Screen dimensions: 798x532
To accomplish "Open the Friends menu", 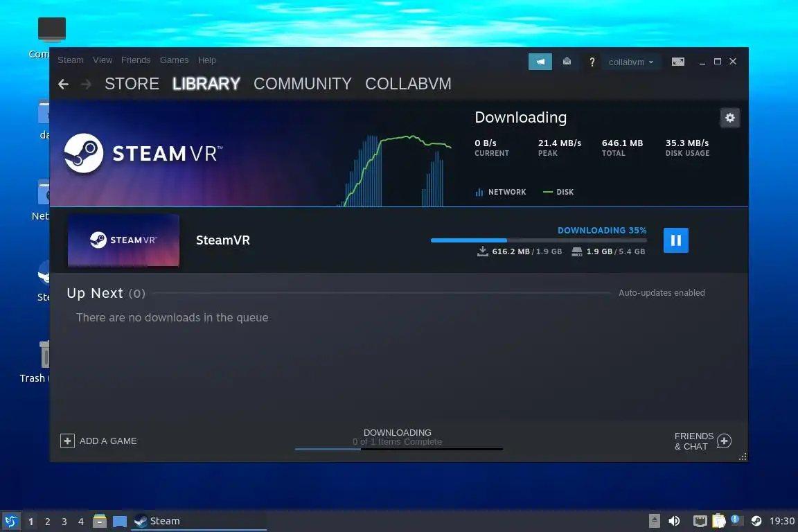I will tap(136, 60).
